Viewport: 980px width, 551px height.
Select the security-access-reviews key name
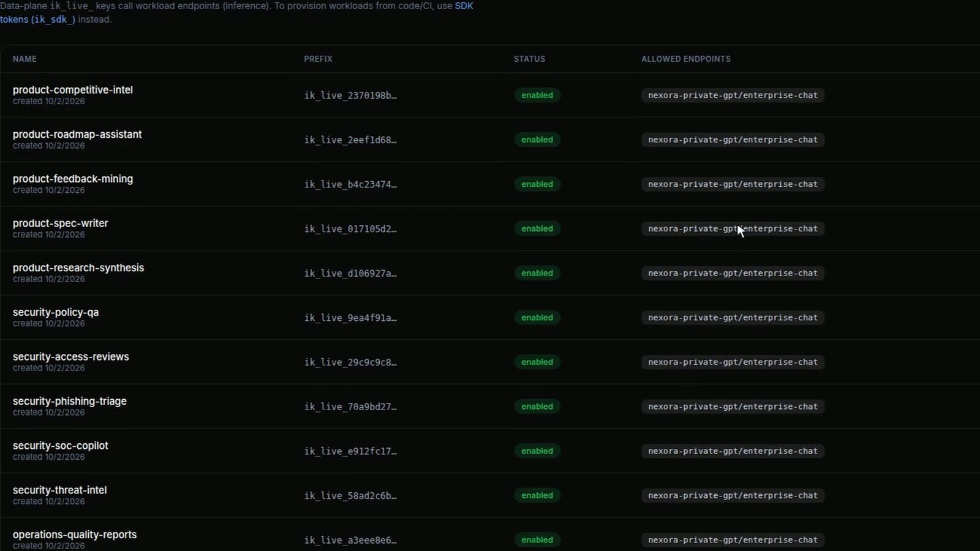[x=71, y=357]
